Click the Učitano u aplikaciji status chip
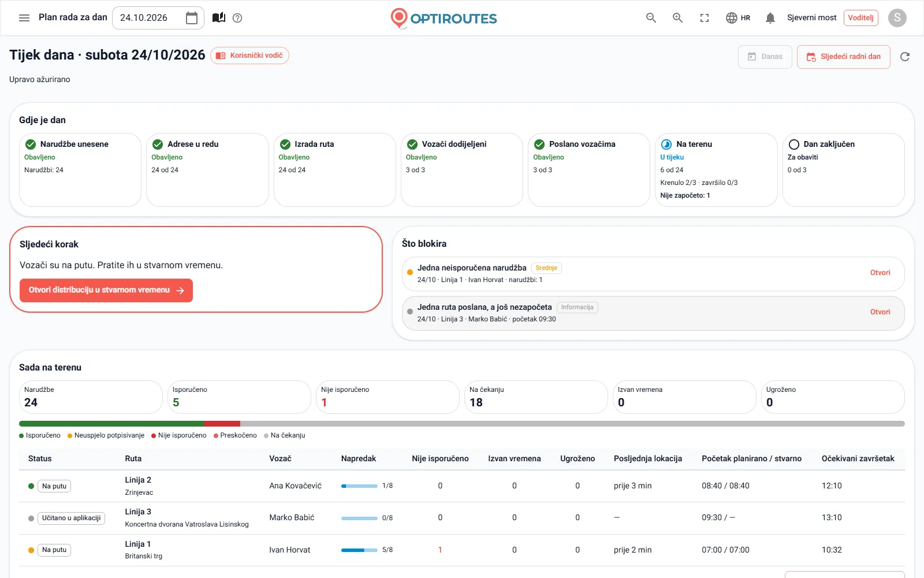This screenshot has width=924, height=578. point(72,518)
